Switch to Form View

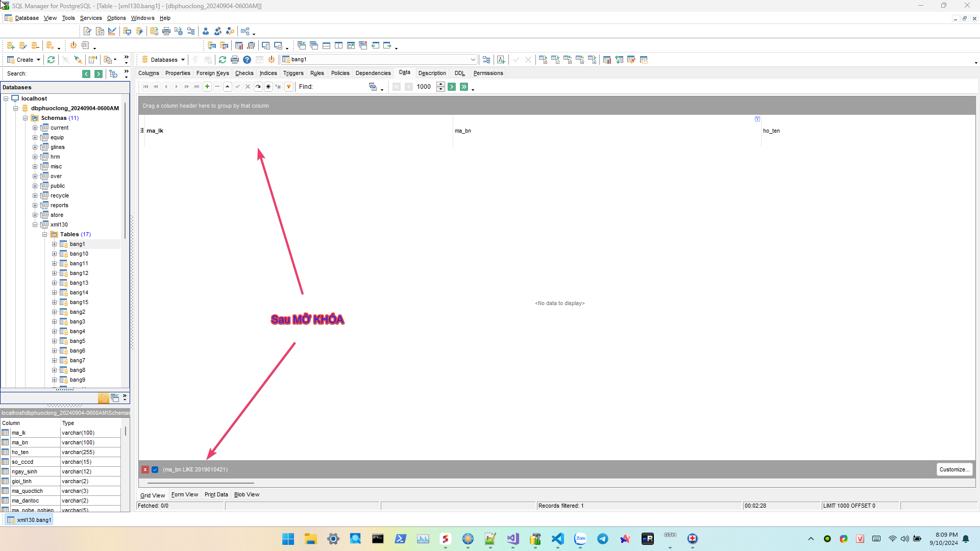[x=185, y=494]
